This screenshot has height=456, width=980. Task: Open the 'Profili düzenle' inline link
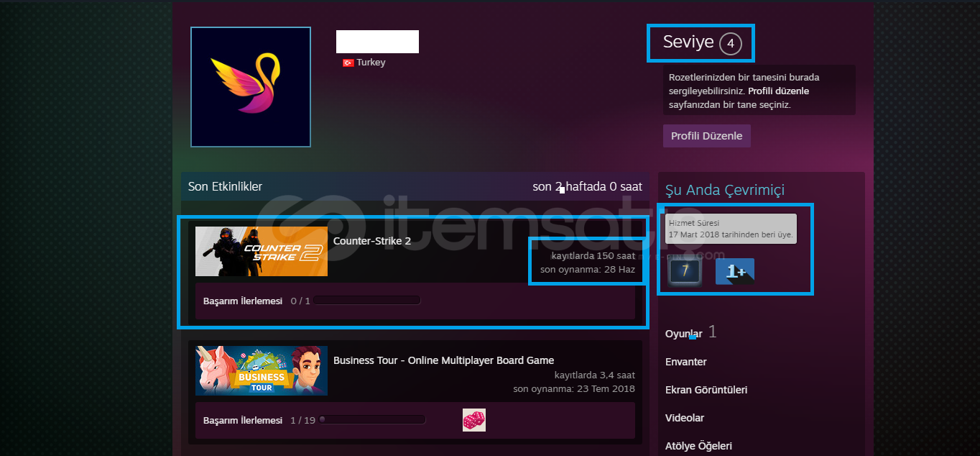tap(779, 91)
